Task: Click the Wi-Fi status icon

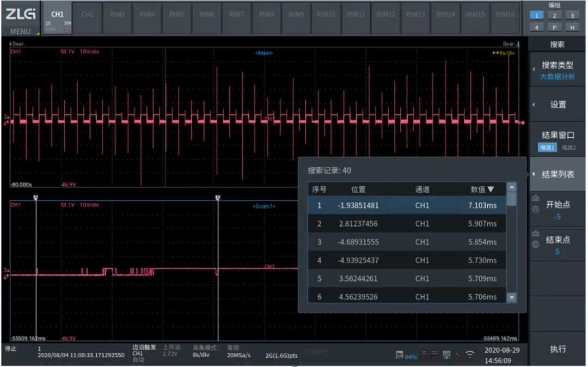Action: (470, 355)
